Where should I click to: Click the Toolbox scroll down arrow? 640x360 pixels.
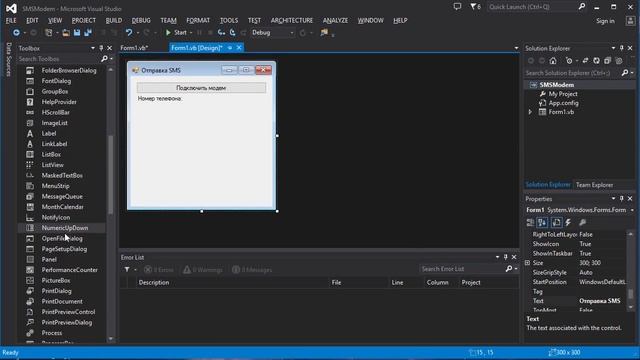110,339
